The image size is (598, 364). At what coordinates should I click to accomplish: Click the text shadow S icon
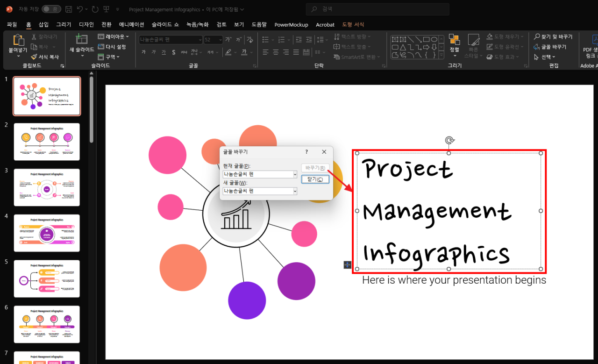[x=174, y=52]
